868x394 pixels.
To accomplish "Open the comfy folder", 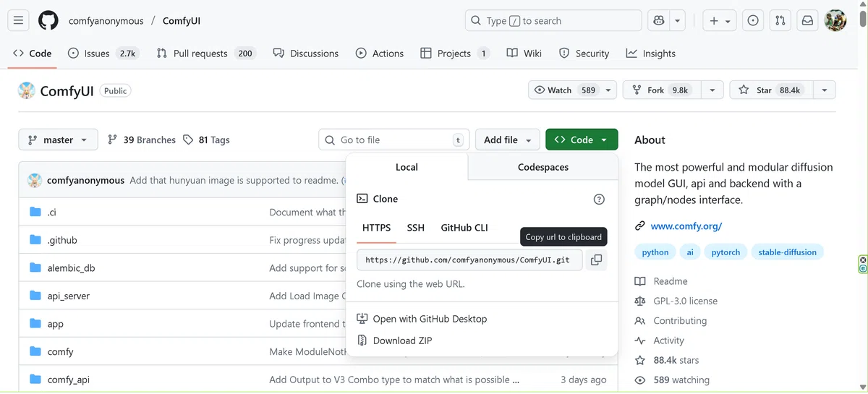I will click(x=61, y=352).
